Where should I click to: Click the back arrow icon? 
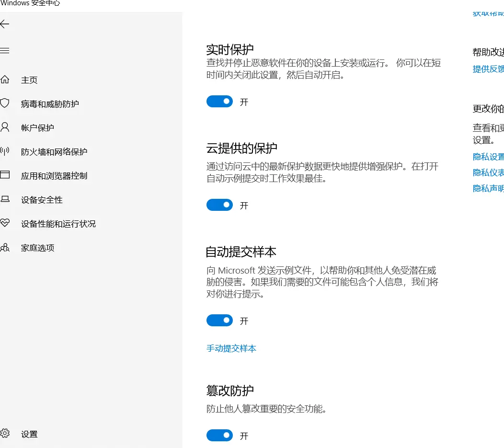(x=4, y=24)
